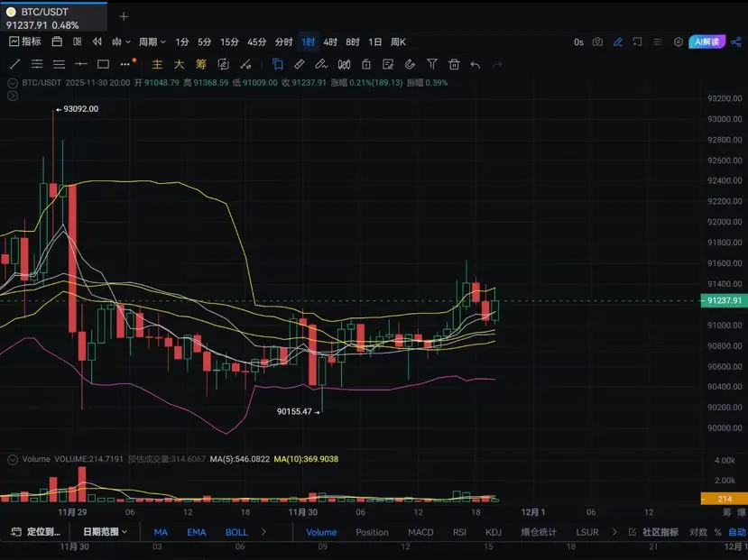Select the Position sub-indicator tab
Screen dimensions: 748x560
pos(372,532)
